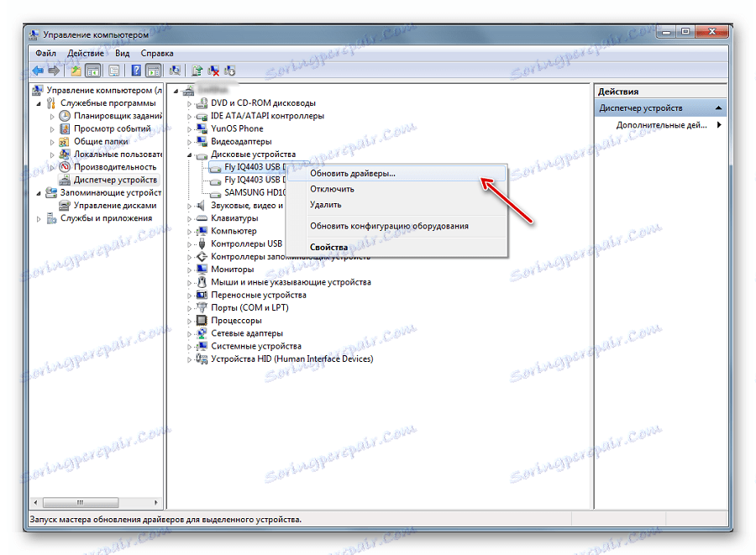The height and width of the screenshot is (555, 756).
Task: Click the Back arrow toolbar icon
Action: coord(38,71)
